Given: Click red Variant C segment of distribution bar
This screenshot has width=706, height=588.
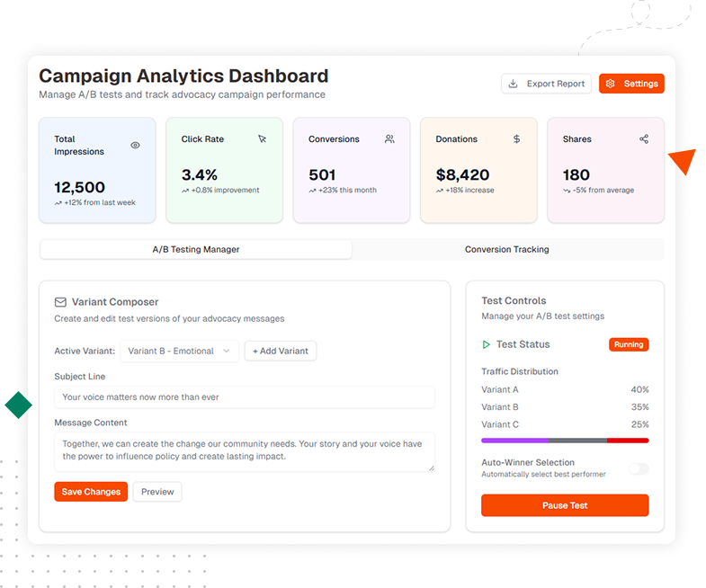Looking at the screenshot, I should click(628, 441).
